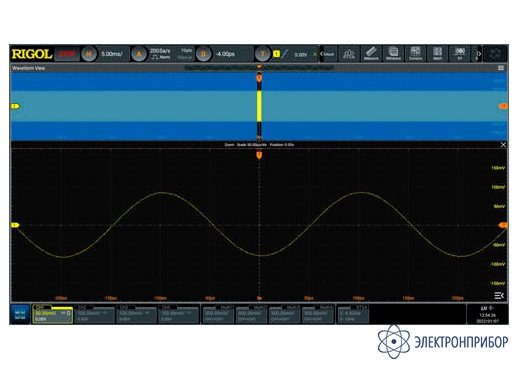Open the FFT tool icon

460,54
